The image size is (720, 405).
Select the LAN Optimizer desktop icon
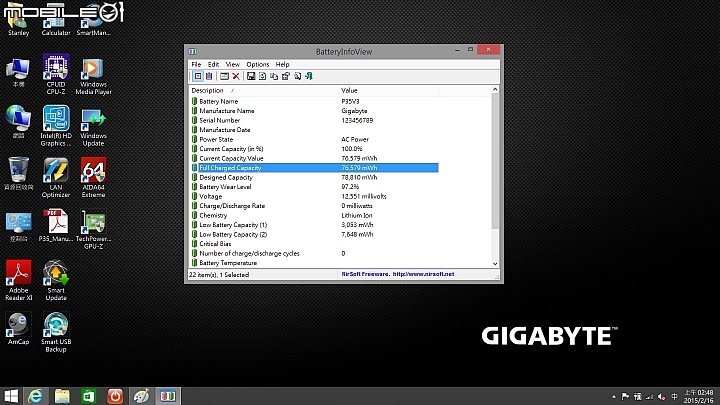pyautogui.click(x=56, y=177)
